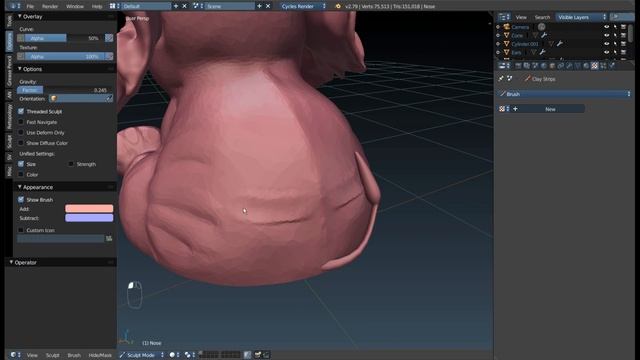This screenshot has width=640, height=360.
Task: Toggle unified Size checkbox
Action: 21,164
